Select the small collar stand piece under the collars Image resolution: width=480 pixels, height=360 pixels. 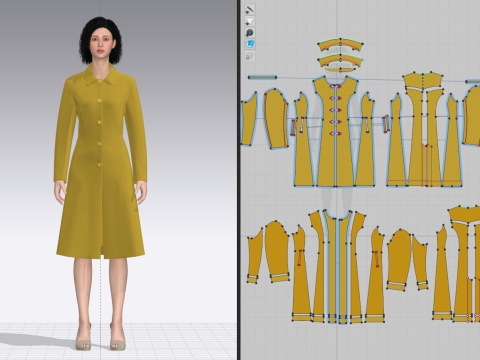click(340, 70)
